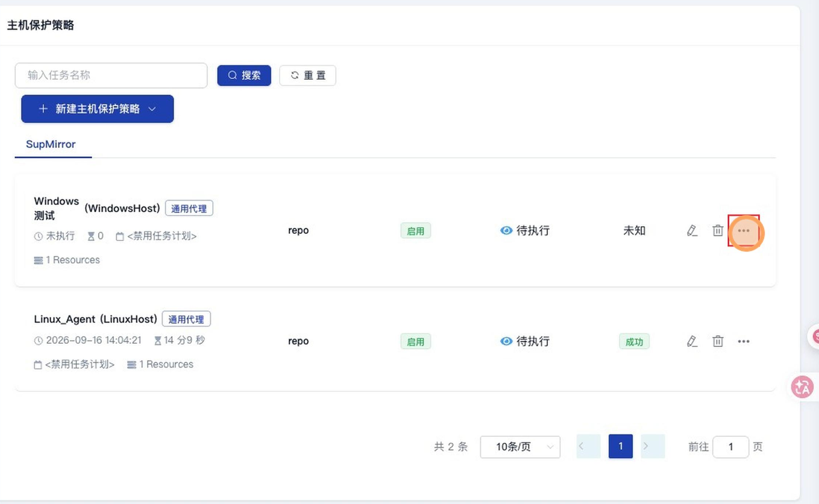This screenshot has height=504, width=819.
Task: Click 1 Resources in the Linux_Agent row
Action: pyautogui.click(x=166, y=364)
